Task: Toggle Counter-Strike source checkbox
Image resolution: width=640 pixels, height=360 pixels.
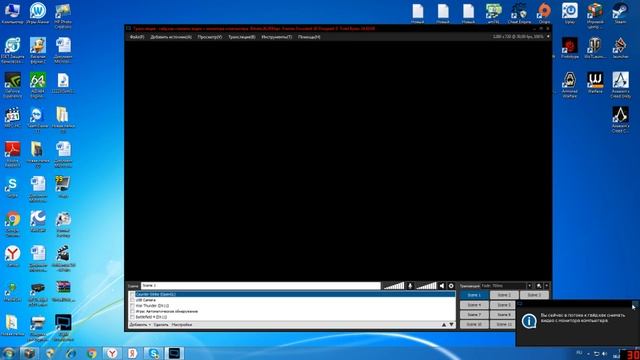Action: point(132,294)
